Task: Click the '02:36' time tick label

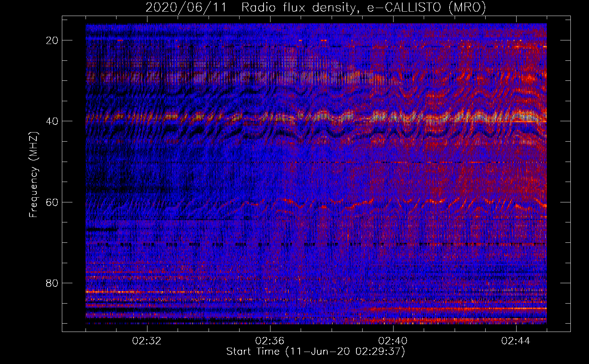Action: click(270, 341)
